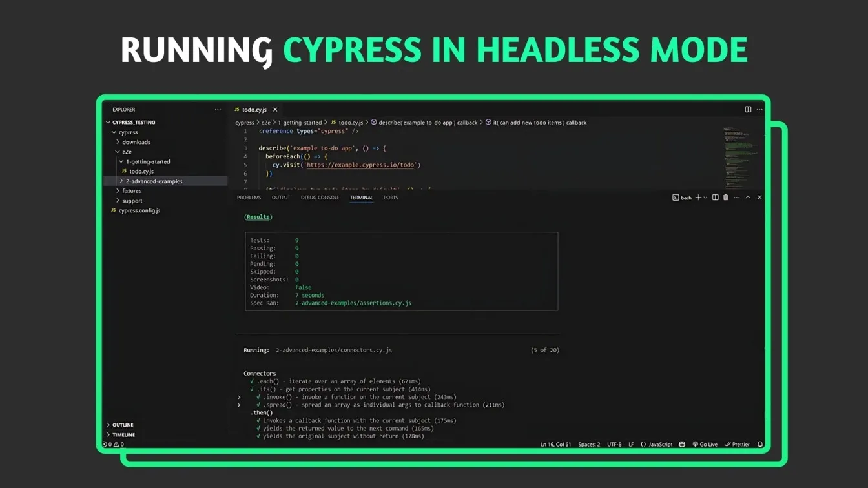868x488 pixels.
Task: Switch to the PROBLEMS tab
Action: tap(249, 198)
